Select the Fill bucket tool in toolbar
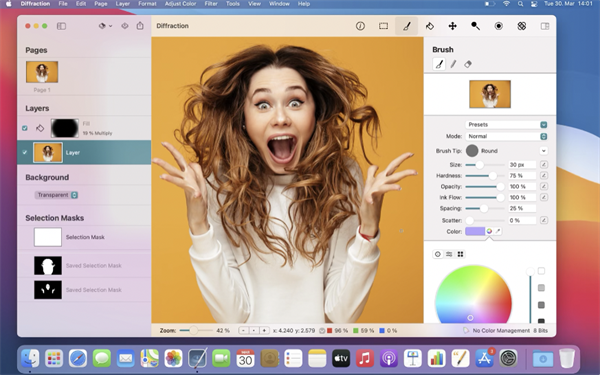Image resolution: width=600 pixels, height=375 pixels. (x=429, y=26)
